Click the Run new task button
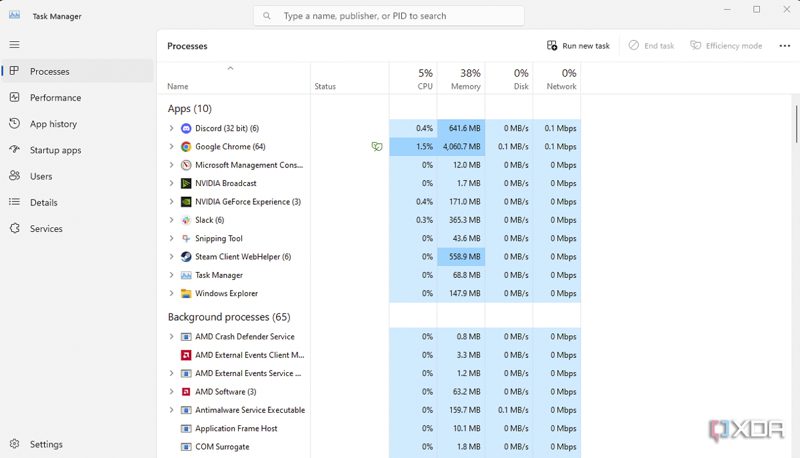Image resolution: width=800 pixels, height=458 pixels. click(578, 46)
